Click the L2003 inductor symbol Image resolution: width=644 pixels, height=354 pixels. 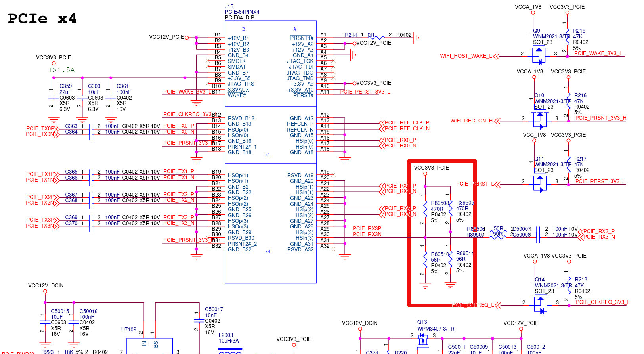(x=230, y=351)
